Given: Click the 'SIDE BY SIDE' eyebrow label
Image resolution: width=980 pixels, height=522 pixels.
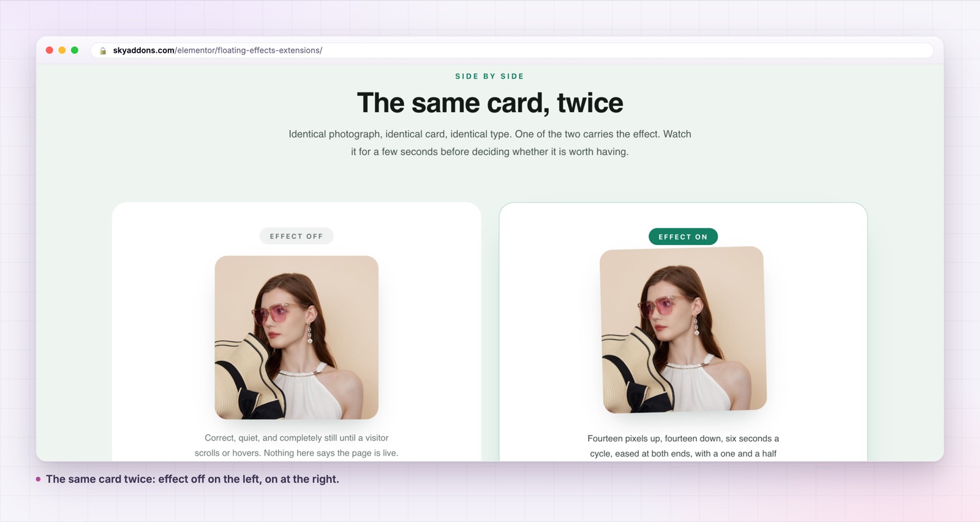Looking at the screenshot, I should pos(490,77).
